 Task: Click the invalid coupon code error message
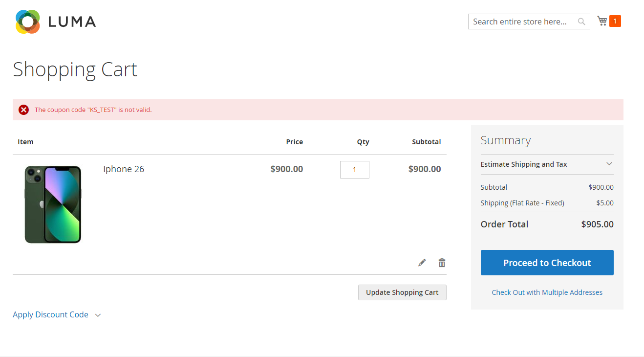coord(93,110)
